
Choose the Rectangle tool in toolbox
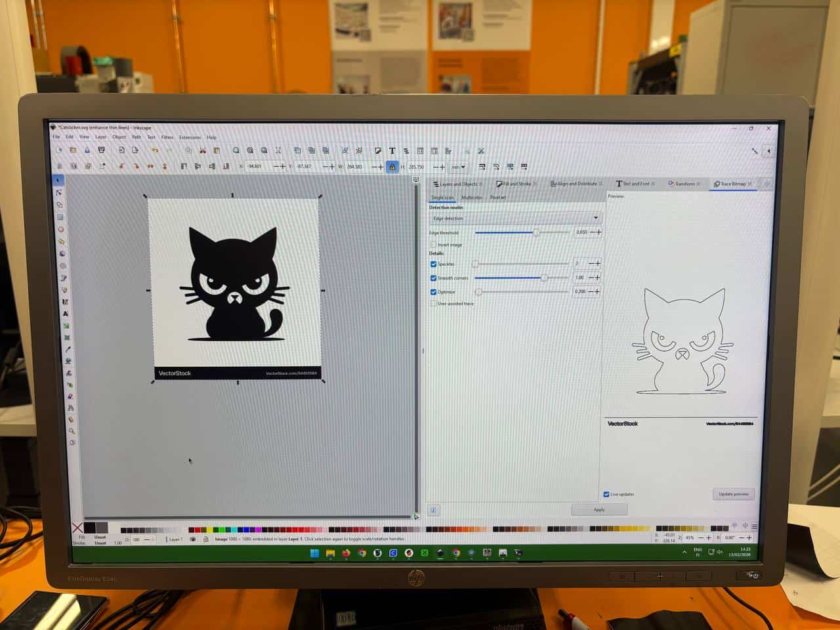[x=60, y=217]
